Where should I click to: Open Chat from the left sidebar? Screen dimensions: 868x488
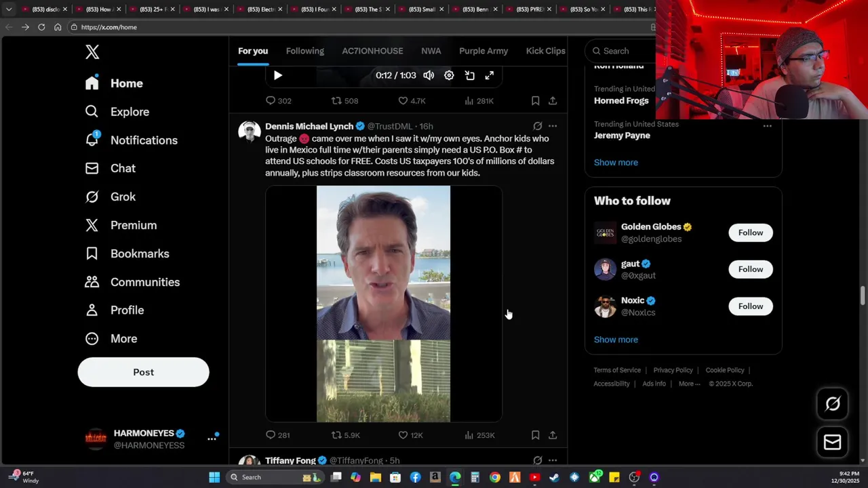tap(110, 168)
